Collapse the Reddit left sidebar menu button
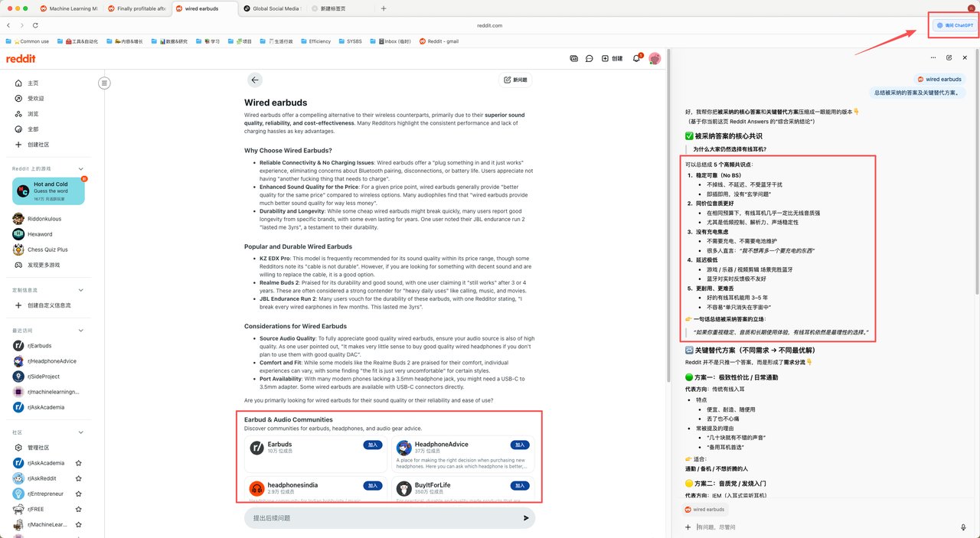This screenshot has height=538, width=980. point(105,83)
